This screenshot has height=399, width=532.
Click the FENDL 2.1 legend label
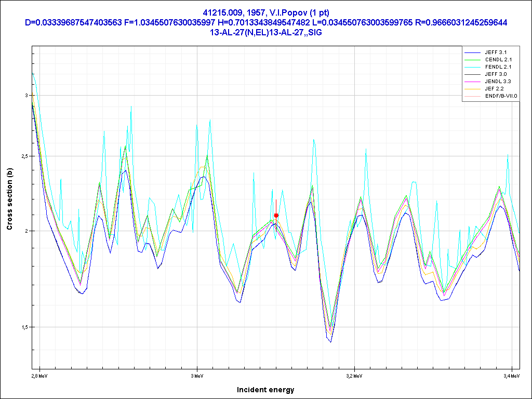498,67
